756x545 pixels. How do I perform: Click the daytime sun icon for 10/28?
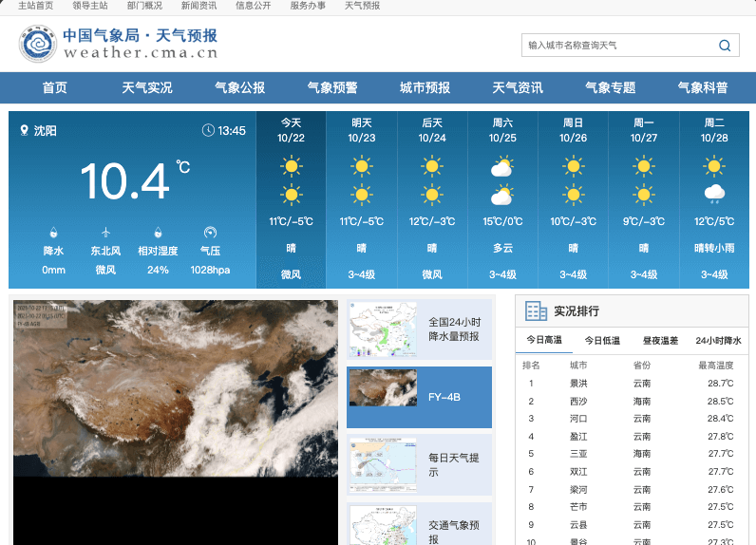point(714,167)
